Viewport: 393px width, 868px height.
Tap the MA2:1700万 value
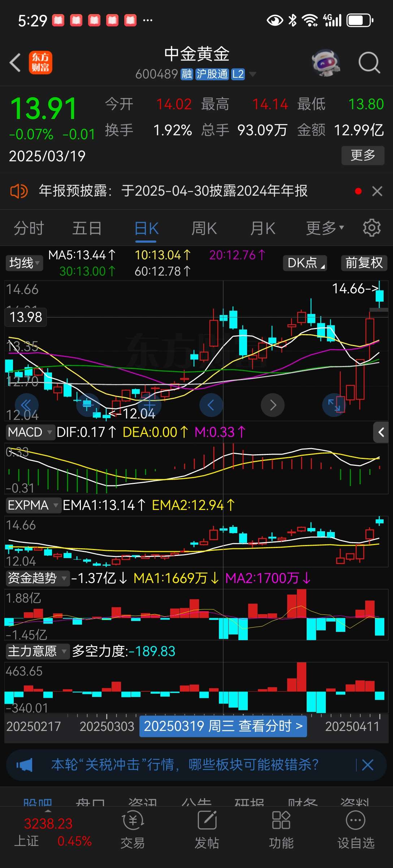tap(268, 578)
